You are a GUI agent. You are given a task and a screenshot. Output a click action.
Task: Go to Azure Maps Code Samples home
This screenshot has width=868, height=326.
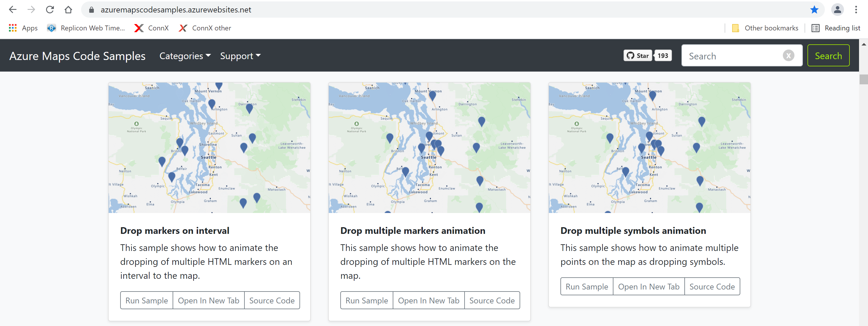[77, 56]
